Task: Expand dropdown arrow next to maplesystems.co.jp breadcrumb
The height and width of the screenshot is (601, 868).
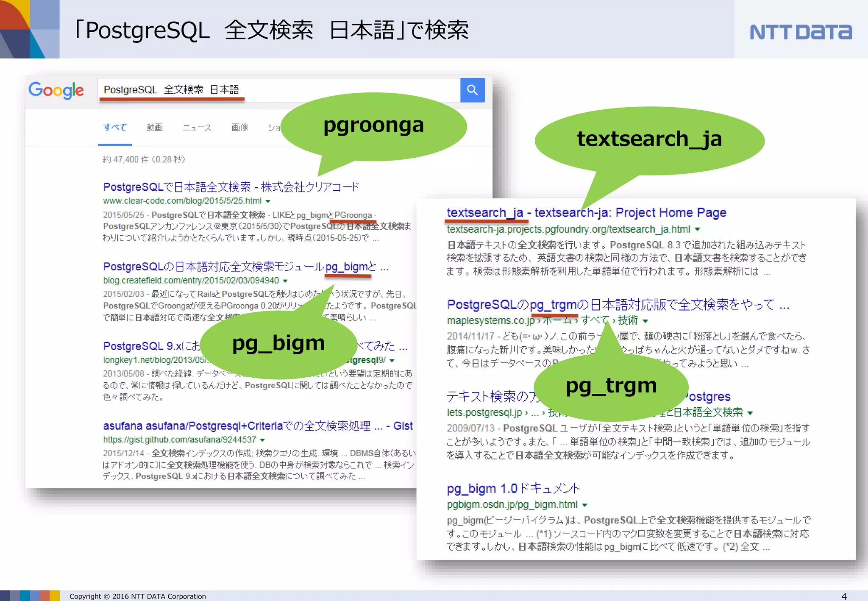Action: (645, 321)
